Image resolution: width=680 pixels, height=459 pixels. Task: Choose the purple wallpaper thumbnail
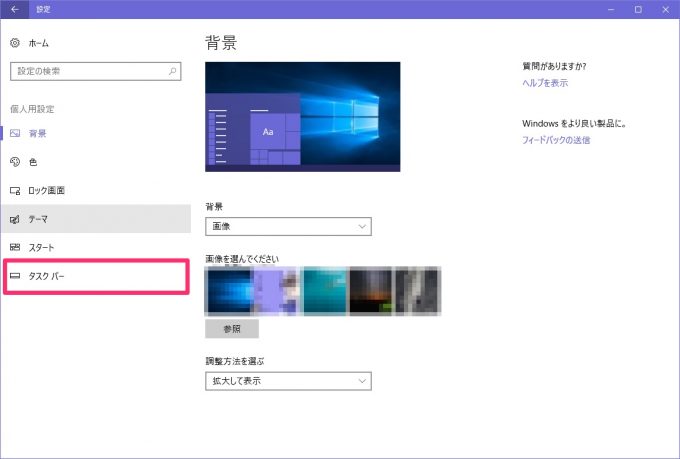click(277, 290)
